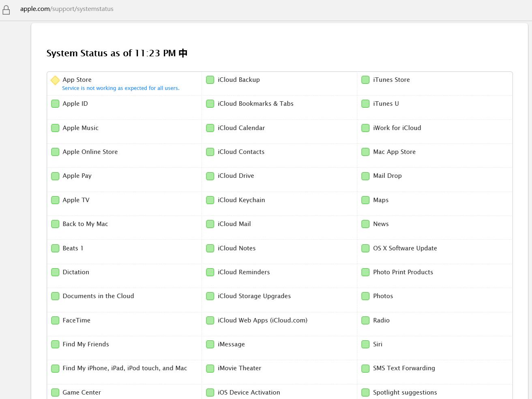The width and height of the screenshot is (532, 399).
Task: Click the green icon for iMovie Theater
Action: (210, 369)
